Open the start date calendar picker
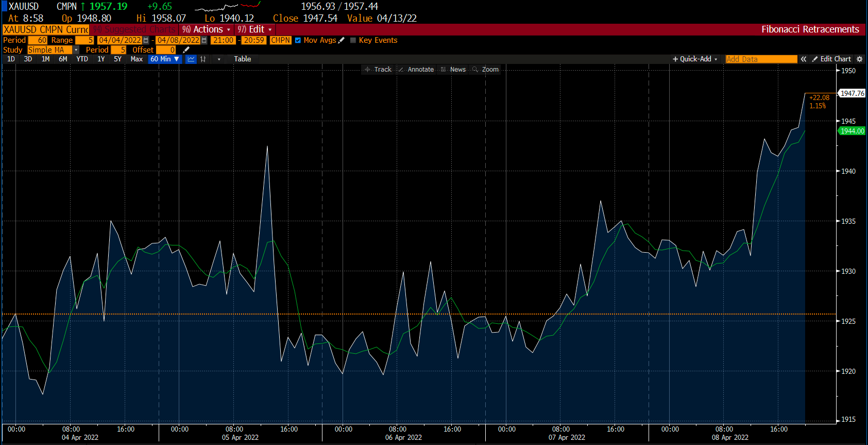 (146, 40)
